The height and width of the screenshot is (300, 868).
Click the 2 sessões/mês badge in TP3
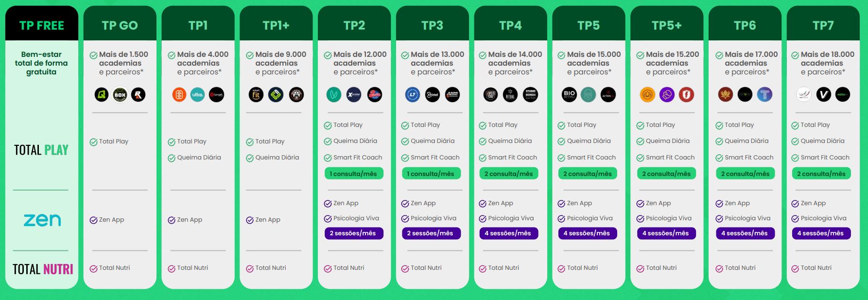click(431, 233)
